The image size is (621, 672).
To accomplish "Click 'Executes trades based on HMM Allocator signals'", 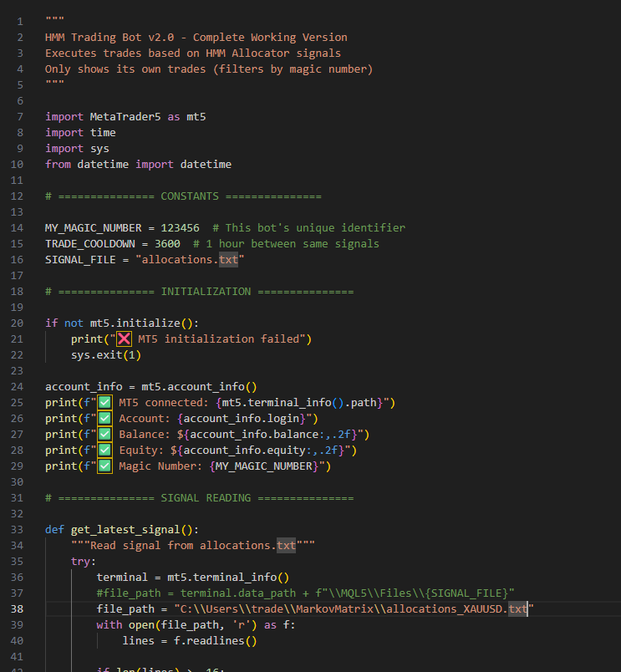I will [193, 53].
